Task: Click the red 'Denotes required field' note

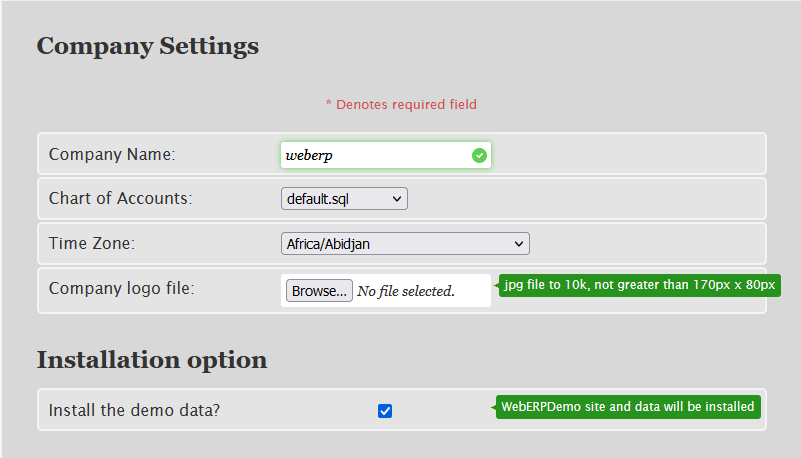Action: coord(401,104)
